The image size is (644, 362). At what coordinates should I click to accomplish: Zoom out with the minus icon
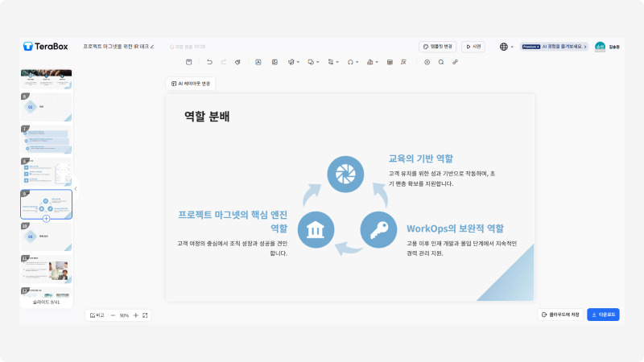tap(113, 315)
